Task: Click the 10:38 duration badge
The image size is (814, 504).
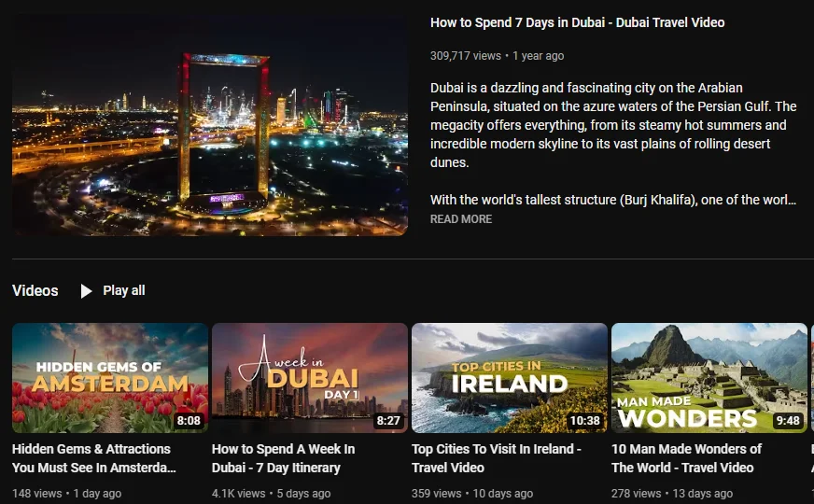Action: click(585, 420)
